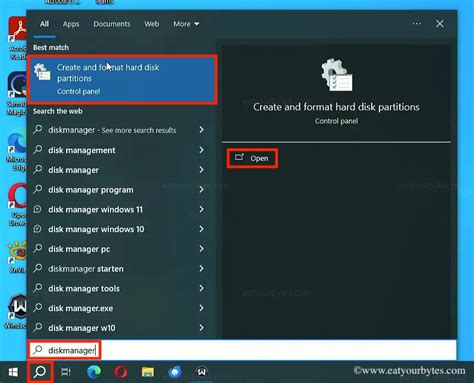Click the search box containing diskmanager
The height and width of the screenshot is (383, 474).
243,350
